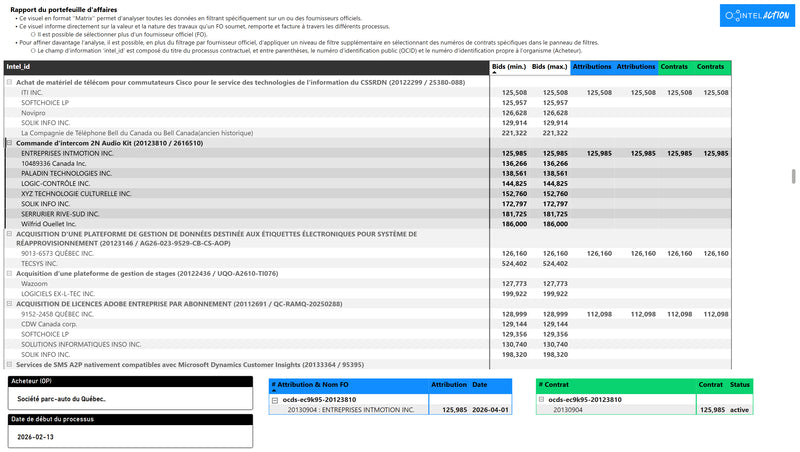
Task: Click the Status column header
Action: click(x=739, y=385)
